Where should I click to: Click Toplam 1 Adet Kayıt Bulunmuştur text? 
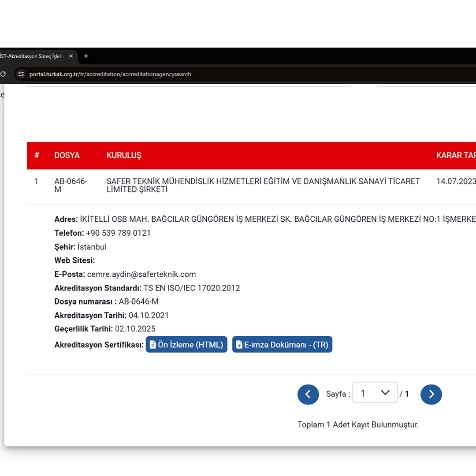pyautogui.click(x=358, y=425)
